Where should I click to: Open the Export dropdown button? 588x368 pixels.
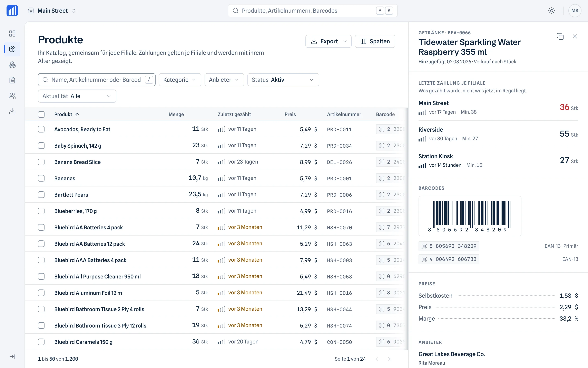click(x=328, y=41)
